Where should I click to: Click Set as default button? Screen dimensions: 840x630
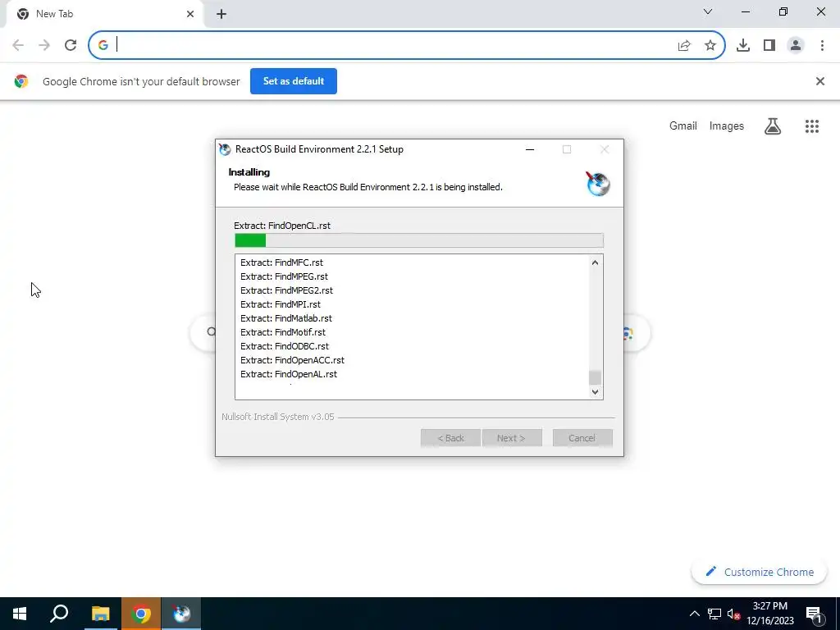pos(294,81)
